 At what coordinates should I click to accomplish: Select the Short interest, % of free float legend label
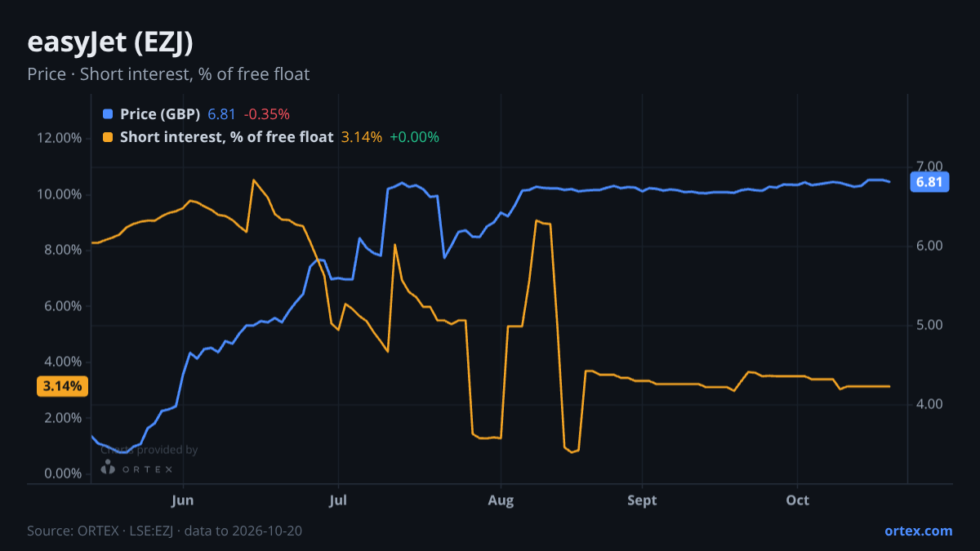tap(227, 137)
